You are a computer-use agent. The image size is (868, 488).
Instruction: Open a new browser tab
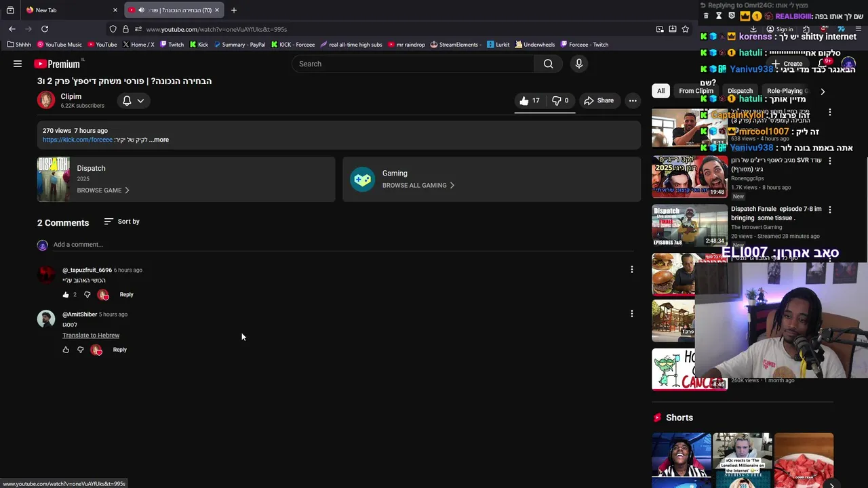coord(234,10)
